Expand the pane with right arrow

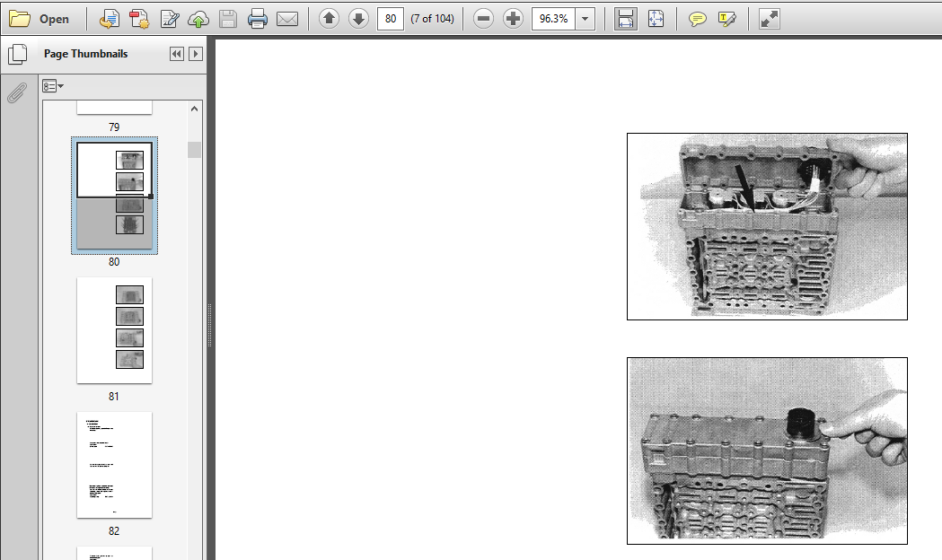click(x=195, y=54)
